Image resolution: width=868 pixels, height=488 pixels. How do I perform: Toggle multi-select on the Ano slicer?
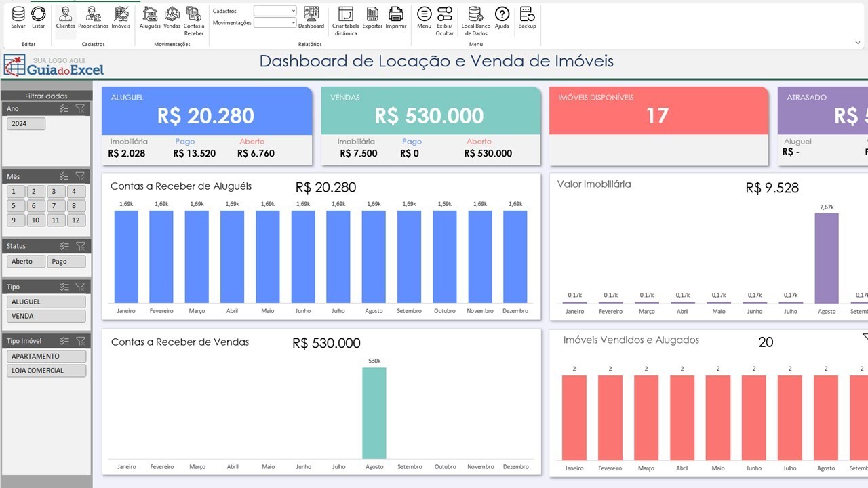[64, 108]
